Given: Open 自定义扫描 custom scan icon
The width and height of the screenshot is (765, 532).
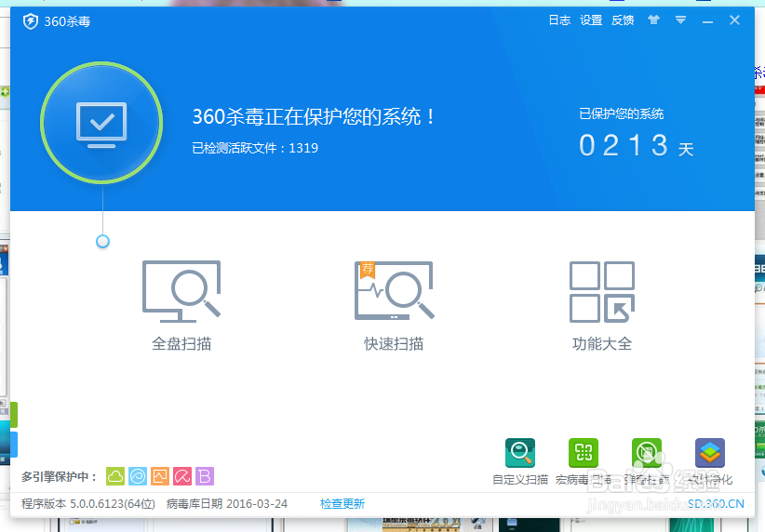Looking at the screenshot, I should [x=520, y=453].
